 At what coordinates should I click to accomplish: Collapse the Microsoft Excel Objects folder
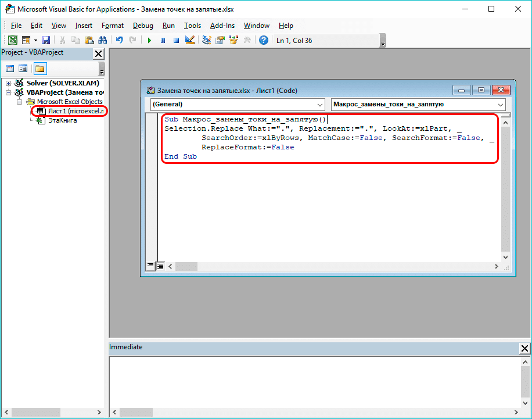(x=19, y=102)
